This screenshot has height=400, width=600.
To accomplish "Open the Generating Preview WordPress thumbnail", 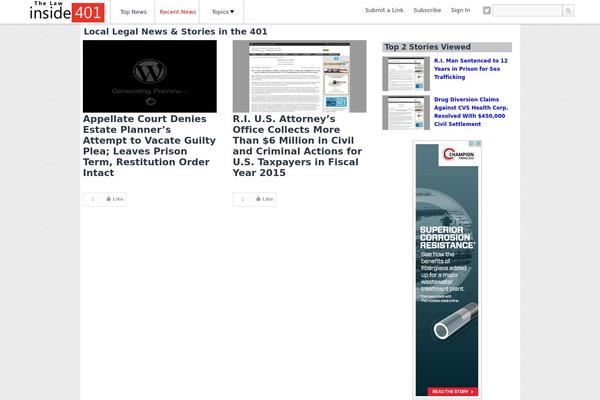I will (x=150, y=76).
